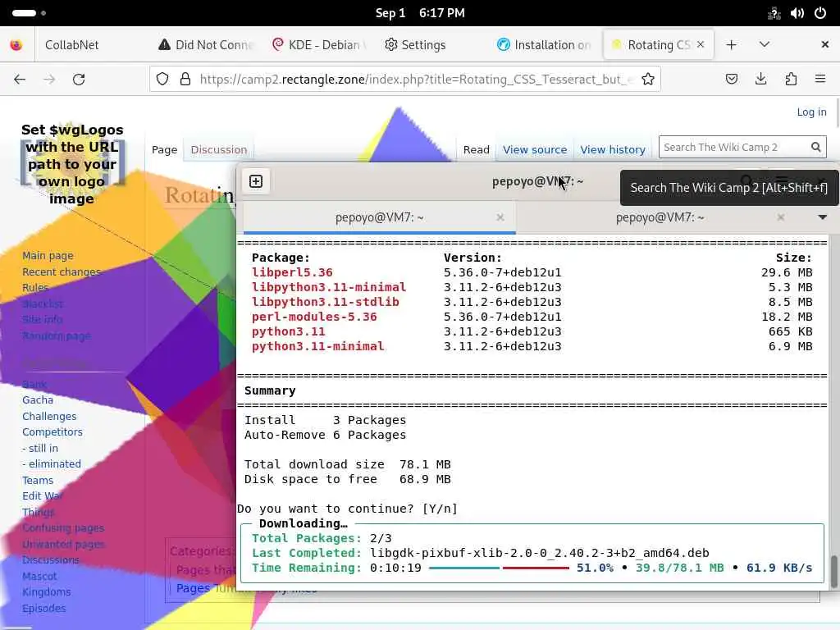Open the power menu icon
Image resolution: width=840 pixels, height=630 pixels.
click(820, 13)
